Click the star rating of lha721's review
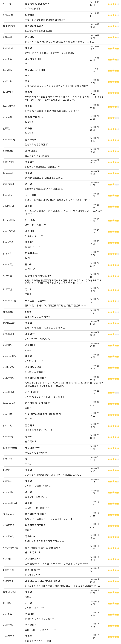This screenshot has height=644, width=121. (113, 4)
